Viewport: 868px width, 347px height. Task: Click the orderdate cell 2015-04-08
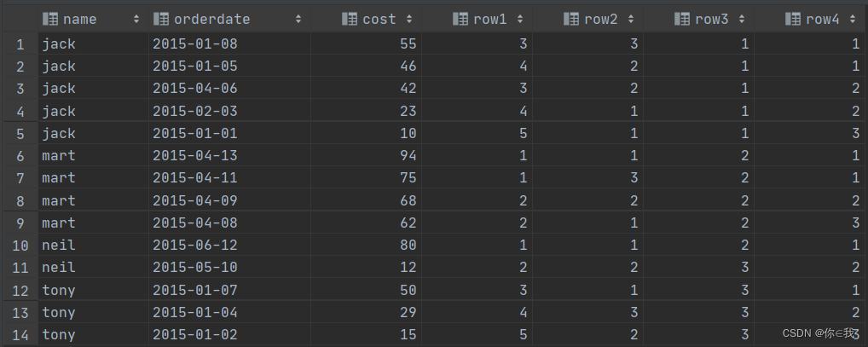229,223
